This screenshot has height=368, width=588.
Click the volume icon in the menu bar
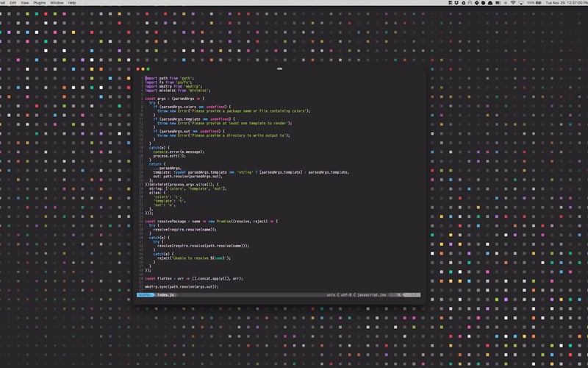506,3
